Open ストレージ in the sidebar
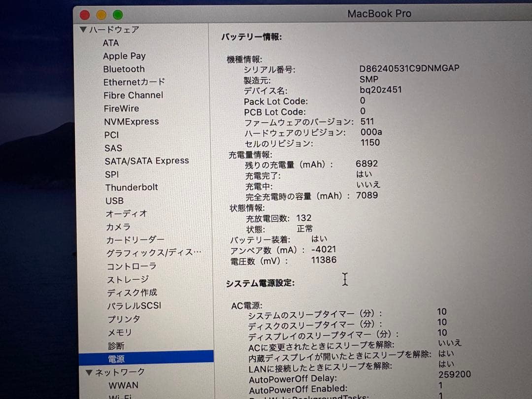Image resolution: width=532 pixels, height=399 pixels. point(128,280)
